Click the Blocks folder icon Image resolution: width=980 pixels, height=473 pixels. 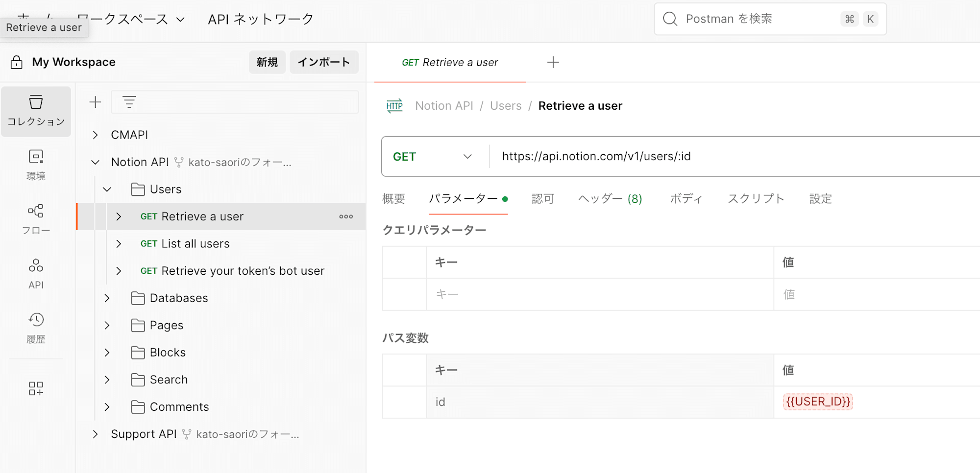point(138,353)
